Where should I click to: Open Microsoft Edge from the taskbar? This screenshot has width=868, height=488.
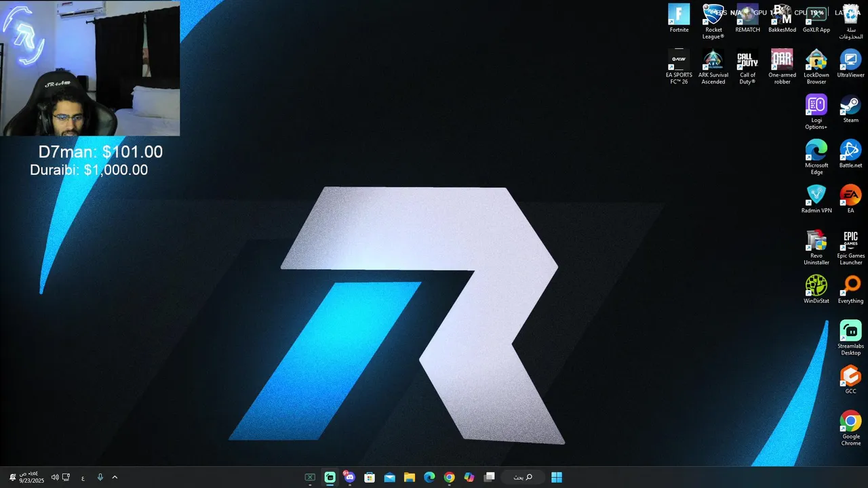(x=429, y=477)
